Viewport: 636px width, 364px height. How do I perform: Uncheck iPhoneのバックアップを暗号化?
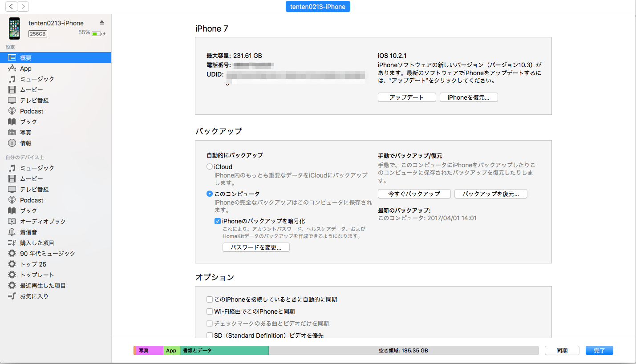click(x=217, y=221)
